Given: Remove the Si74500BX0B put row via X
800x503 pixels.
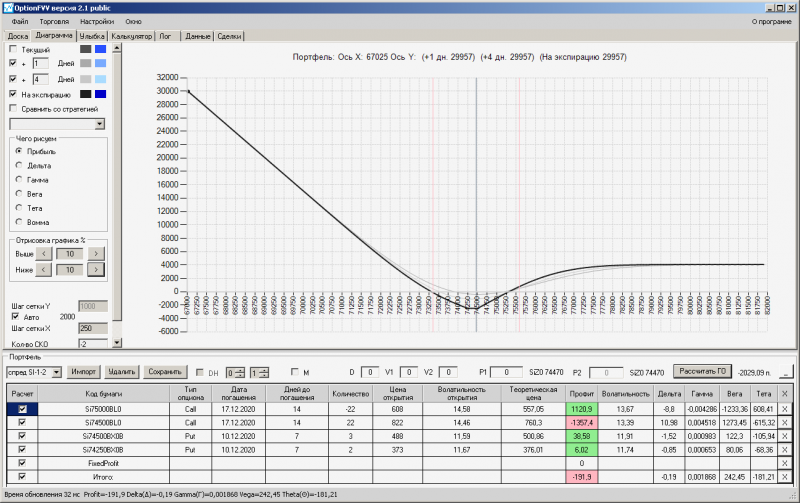Looking at the screenshot, I should (x=785, y=436).
